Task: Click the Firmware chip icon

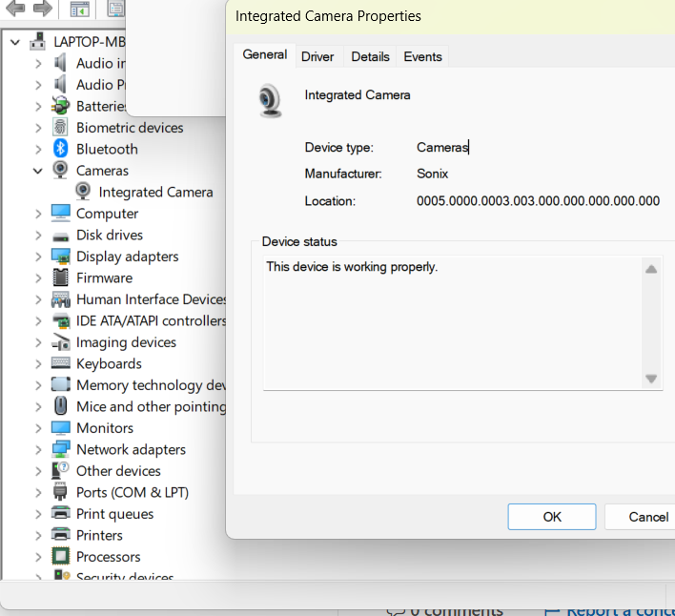Action: [x=60, y=277]
